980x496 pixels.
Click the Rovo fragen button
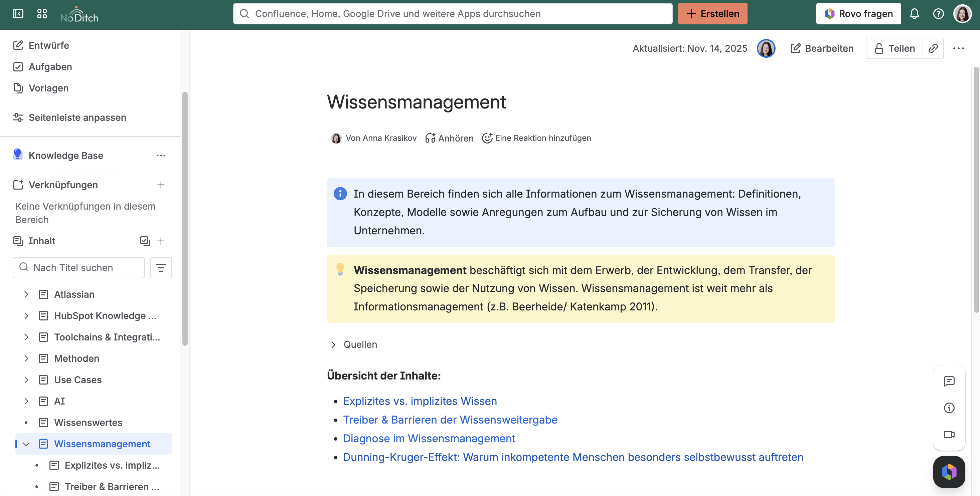pos(858,14)
